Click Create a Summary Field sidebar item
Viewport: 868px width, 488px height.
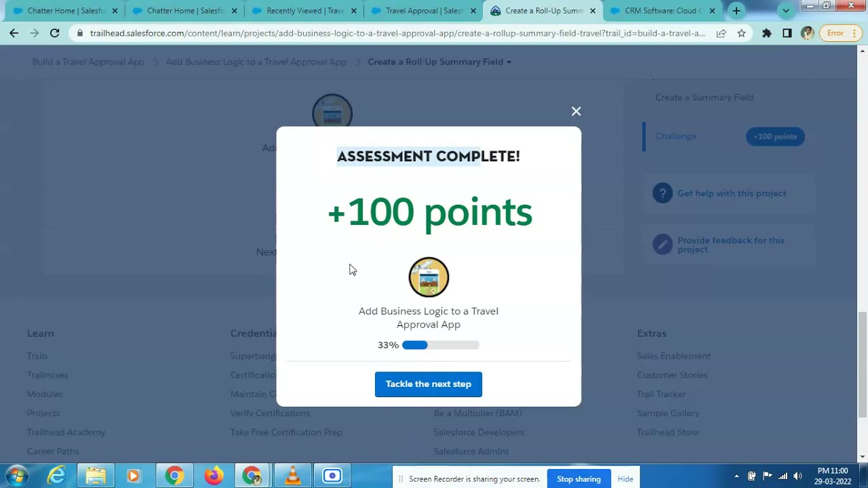[704, 98]
